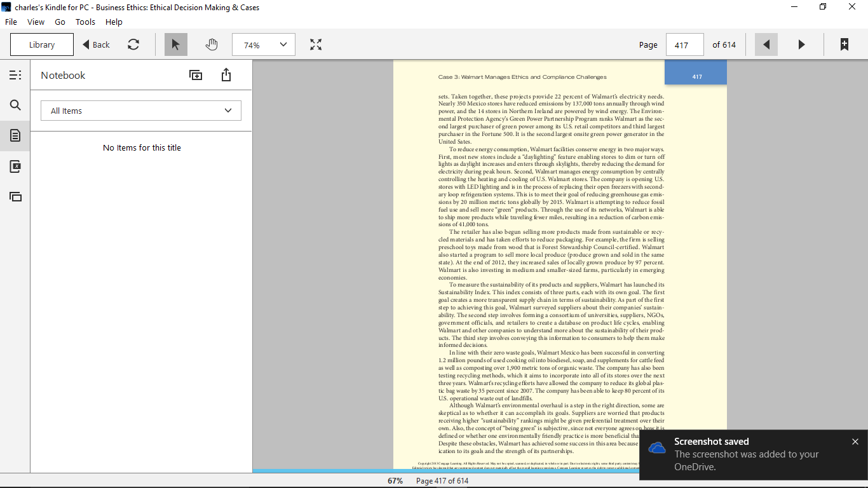Go to the next page arrow

(801, 44)
